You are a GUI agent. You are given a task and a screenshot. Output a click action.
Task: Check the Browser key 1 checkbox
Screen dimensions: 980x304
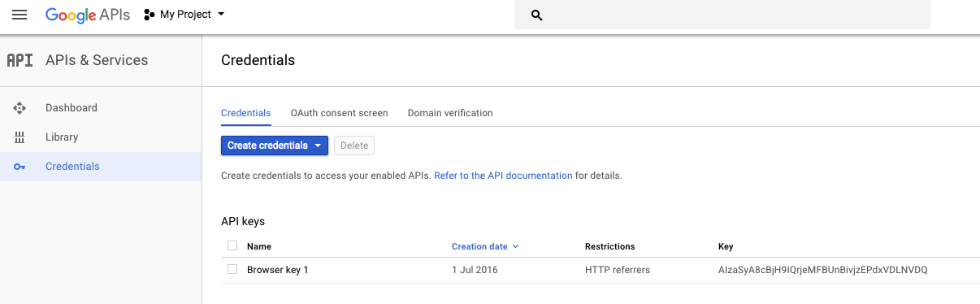pos(232,269)
